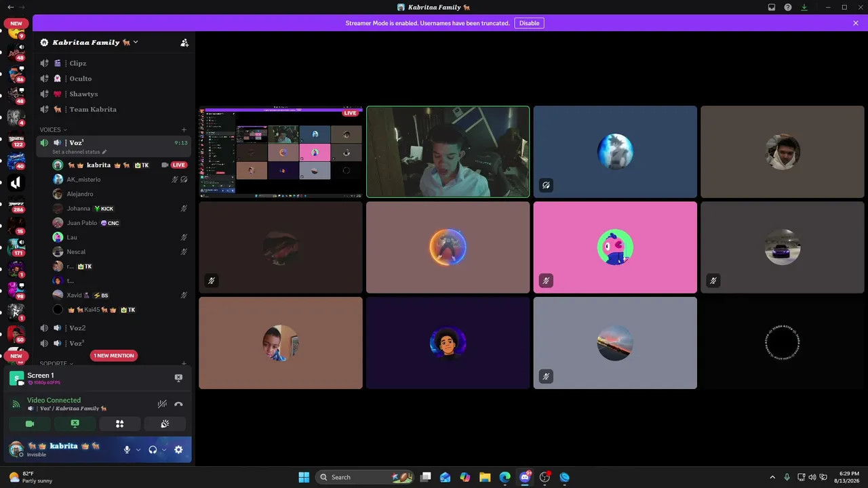Create a channel in SOPORTE category
The image size is (868, 488).
[184, 364]
